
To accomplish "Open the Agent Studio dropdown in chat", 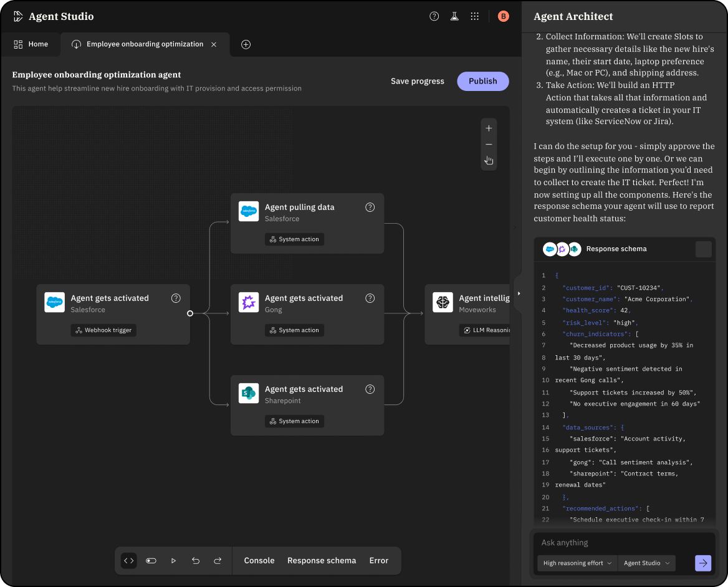I will coord(647,563).
